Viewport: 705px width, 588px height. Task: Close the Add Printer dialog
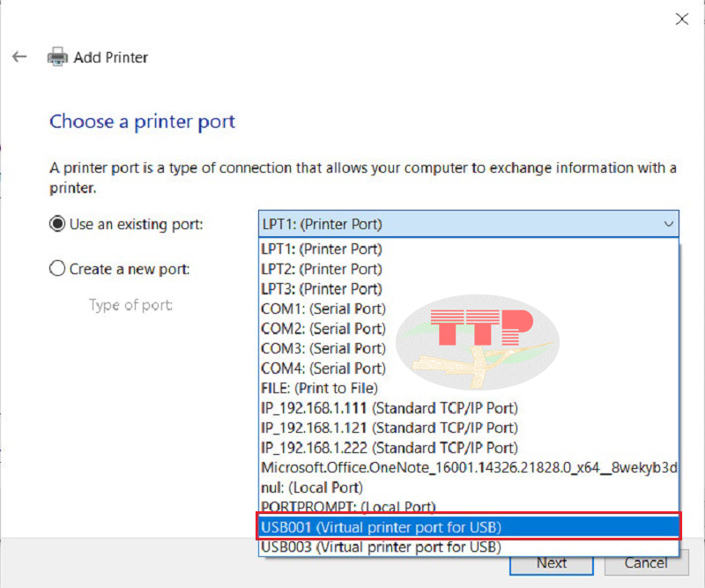681,19
